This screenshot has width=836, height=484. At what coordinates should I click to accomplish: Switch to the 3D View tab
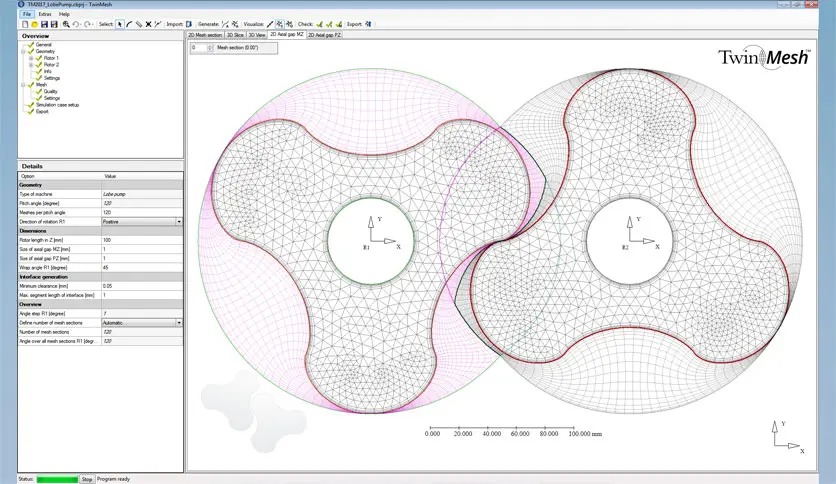pos(256,35)
